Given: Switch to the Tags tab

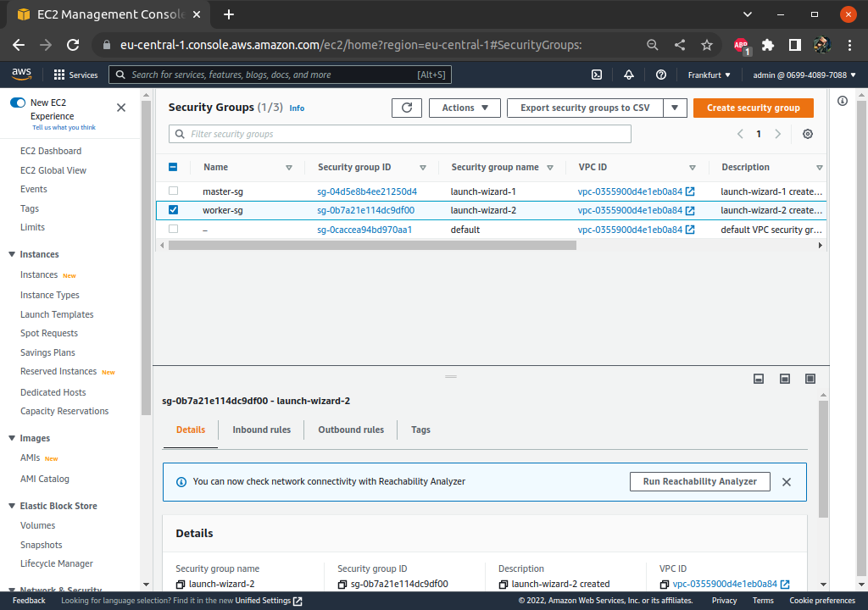Looking at the screenshot, I should point(420,430).
